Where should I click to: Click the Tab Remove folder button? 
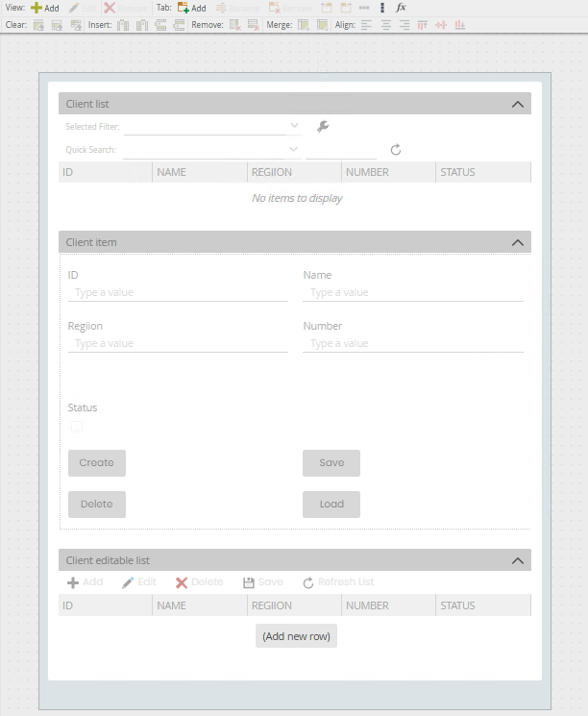(290, 8)
